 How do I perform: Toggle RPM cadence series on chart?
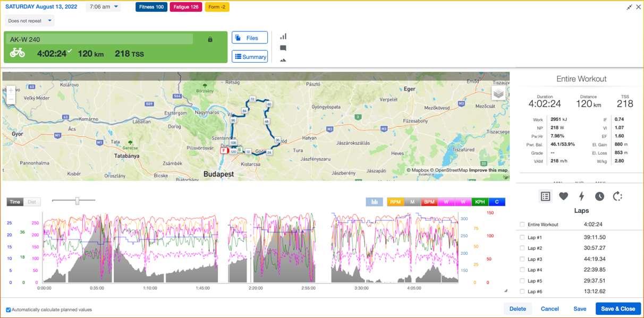(x=395, y=202)
